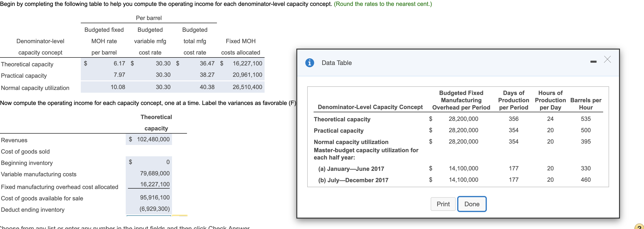Click the Done button
This screenshot has height=229, width=644.
[x=472, y=204]
